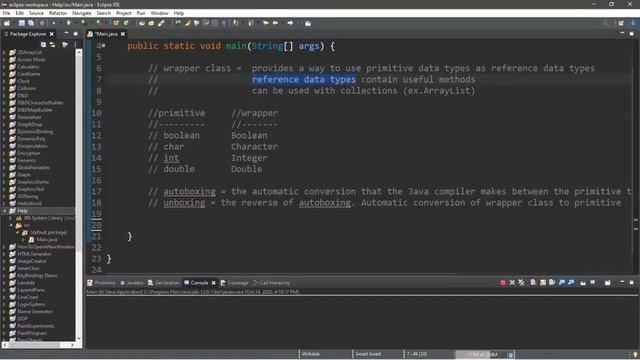Click the New file toolbar icon

7,23
